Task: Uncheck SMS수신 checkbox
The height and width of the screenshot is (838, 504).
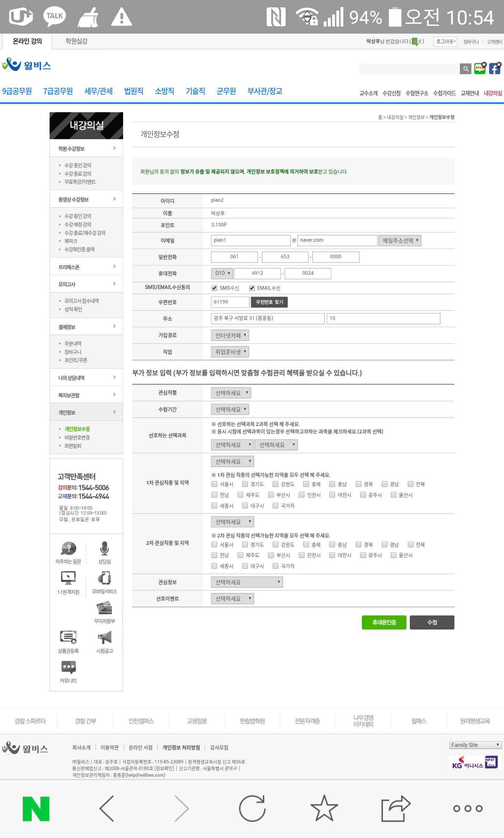Action: point(214,288)
